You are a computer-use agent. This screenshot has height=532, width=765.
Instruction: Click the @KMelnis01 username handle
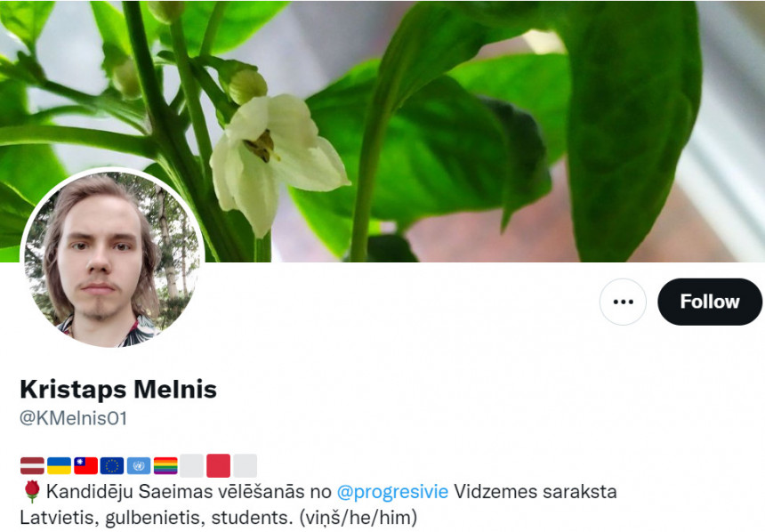73,418
